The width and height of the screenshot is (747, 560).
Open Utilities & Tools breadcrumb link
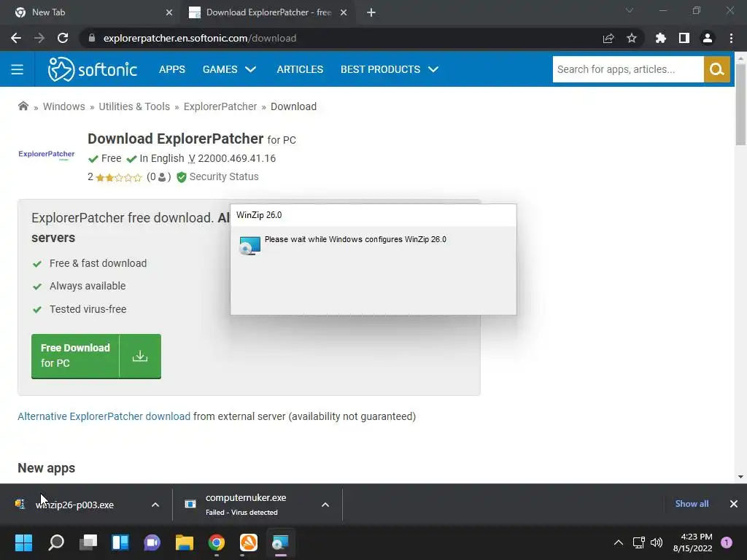click(x=134, y=106)
